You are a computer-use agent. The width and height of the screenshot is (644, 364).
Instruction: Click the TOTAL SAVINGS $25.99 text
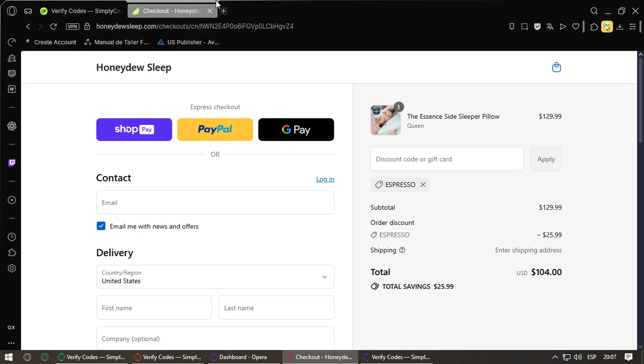[418, 287]
